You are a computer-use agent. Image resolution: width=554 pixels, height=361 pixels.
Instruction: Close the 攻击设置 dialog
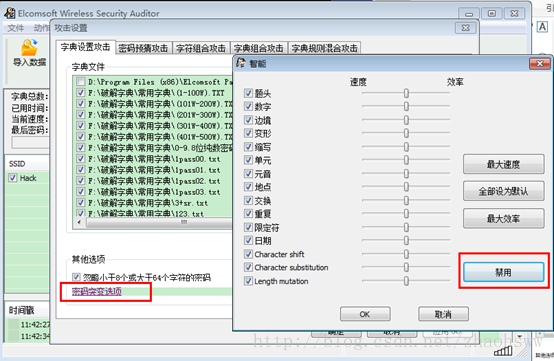466,28
